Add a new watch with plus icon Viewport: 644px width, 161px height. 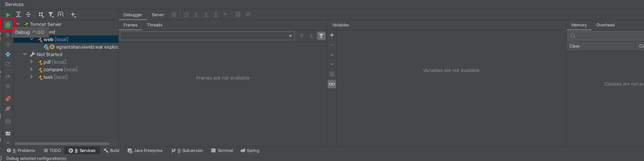pyautogui.click(x=332, y=35)
